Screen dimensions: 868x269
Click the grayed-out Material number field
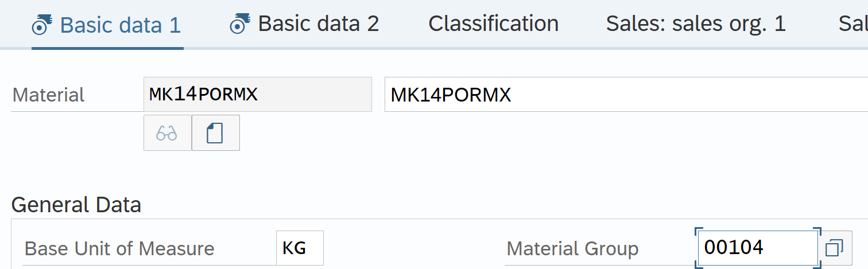tap(257, 94)
